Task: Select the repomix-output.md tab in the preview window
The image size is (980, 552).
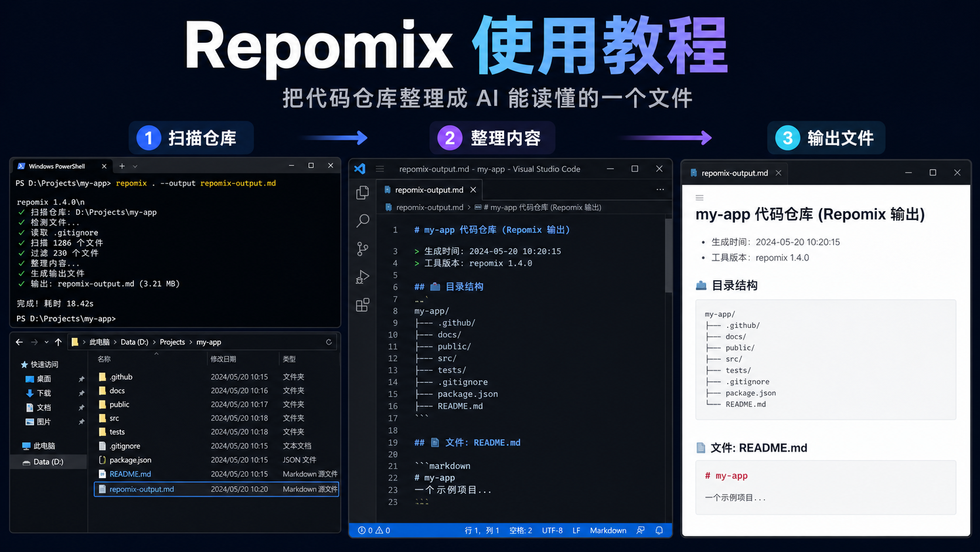Action: pyautogui.click(x=734, y=173)
